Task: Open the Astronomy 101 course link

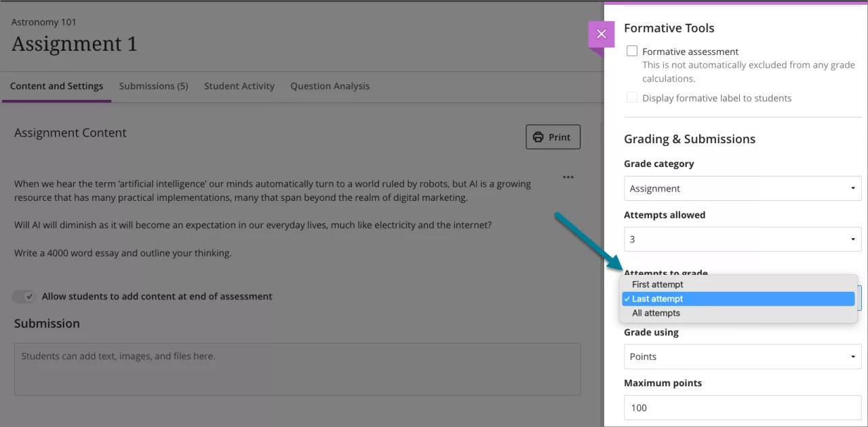Action: [x=43, y=22]
